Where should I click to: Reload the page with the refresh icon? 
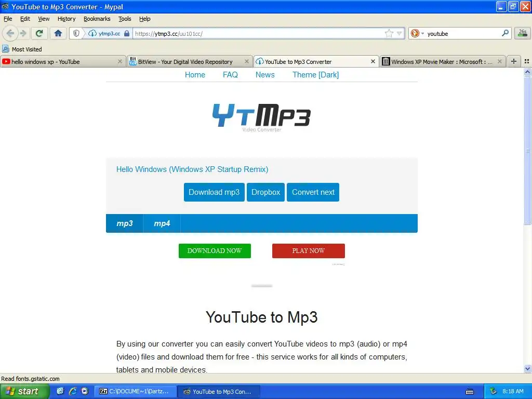coord(39,33)
